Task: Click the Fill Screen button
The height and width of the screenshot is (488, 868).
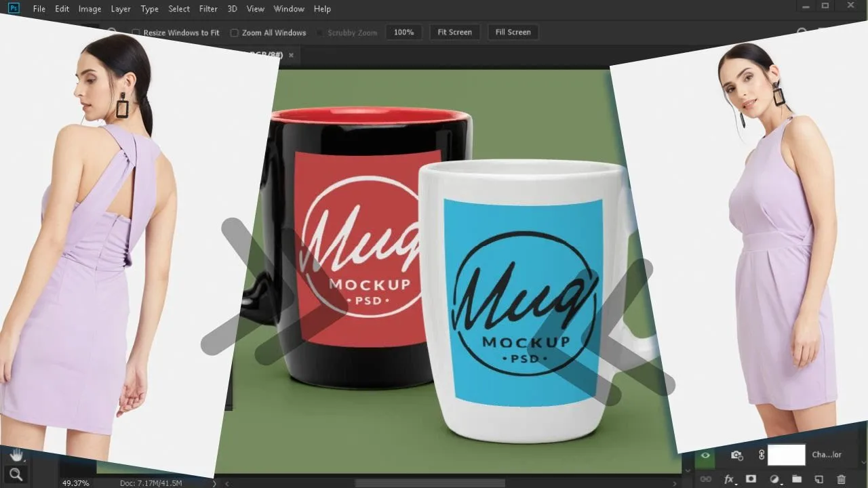Action: (513, 33)
